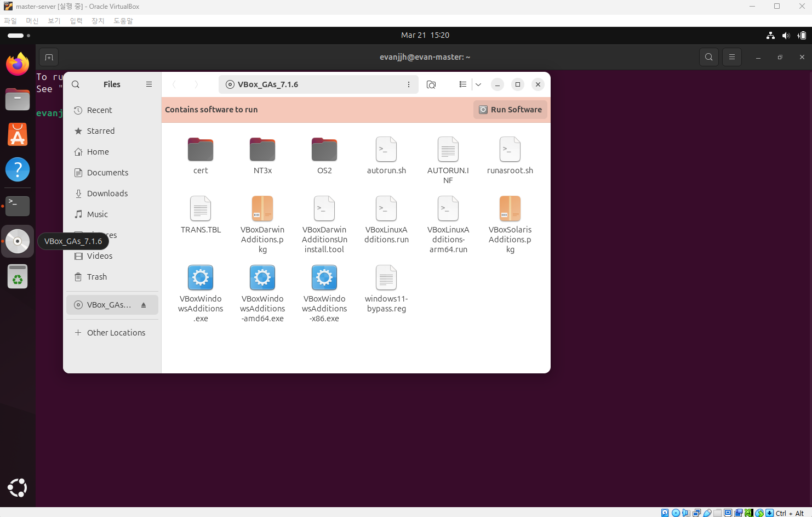The height and width of the screenshot is (517, 812).
Task: Open the 머신 menu in VirtualBox
Action: [x=32, y=21]
